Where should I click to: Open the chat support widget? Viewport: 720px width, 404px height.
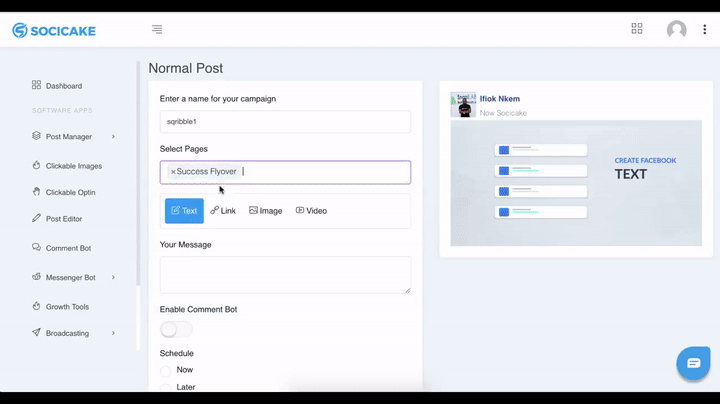[x=693, y=363]
